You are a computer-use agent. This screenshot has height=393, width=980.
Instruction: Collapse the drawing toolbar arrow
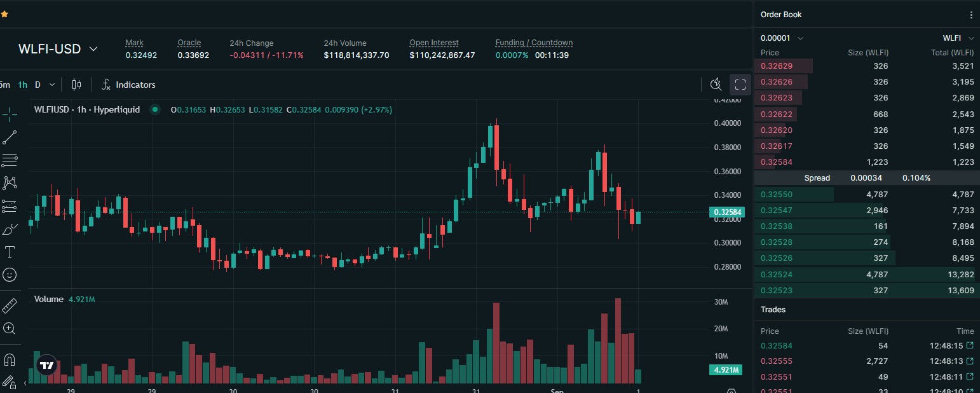(25, 383)
